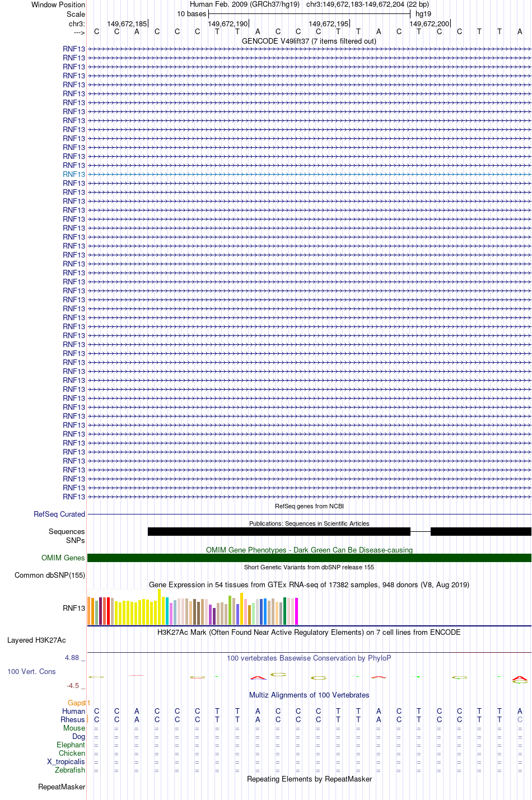This screenshot has height=800, width=532.
Task: Click the Common dbSNP(155) track label
Action: click(50, 575)
